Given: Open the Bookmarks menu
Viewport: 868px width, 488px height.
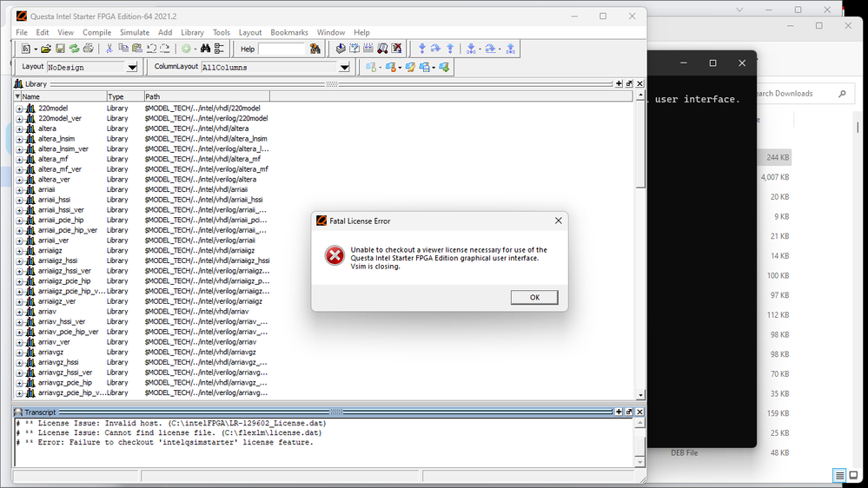Looking at the screenshot, I should point(289,33).
